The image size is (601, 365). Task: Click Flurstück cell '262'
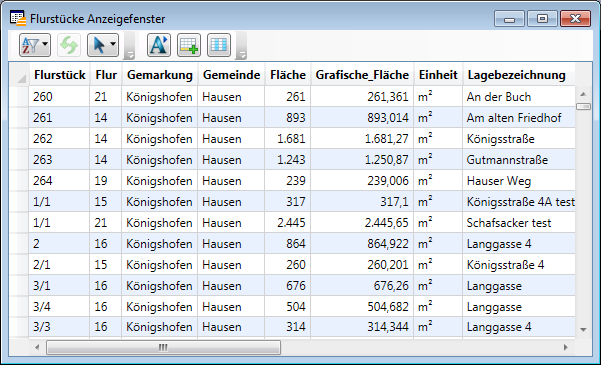[x=59, y=139]
